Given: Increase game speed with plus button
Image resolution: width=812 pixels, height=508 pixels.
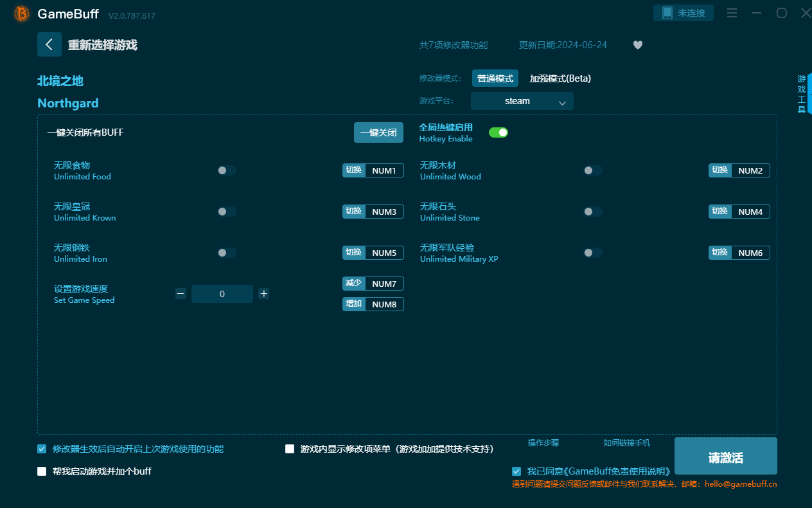Looking at the screenshot, I should pos(263,294).
